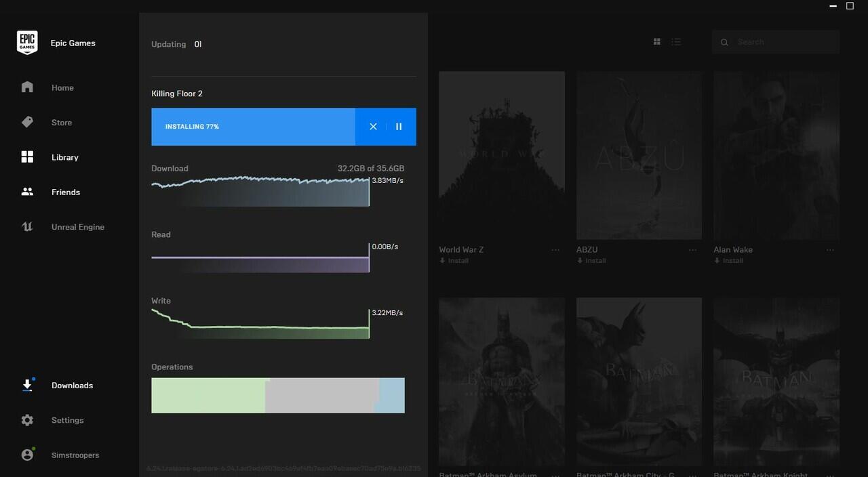
Task: Select the Alan Wake cover thumbnail
Action: point(776,155)
